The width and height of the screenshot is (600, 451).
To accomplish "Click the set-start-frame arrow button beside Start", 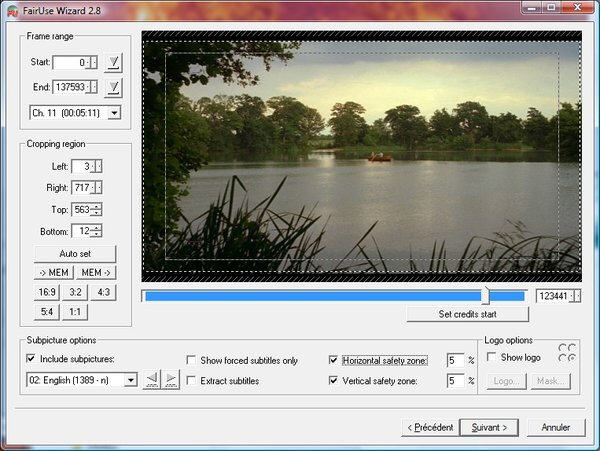I will click(114, 64).
